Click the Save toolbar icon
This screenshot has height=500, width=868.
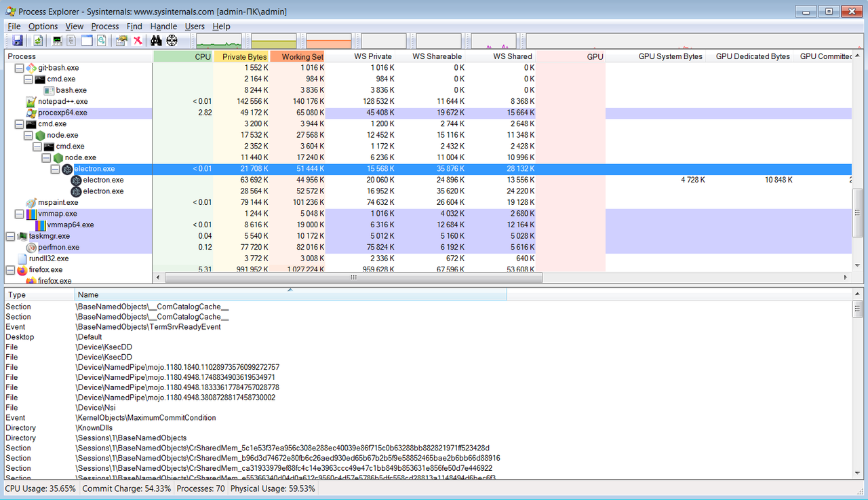[18, 40]
